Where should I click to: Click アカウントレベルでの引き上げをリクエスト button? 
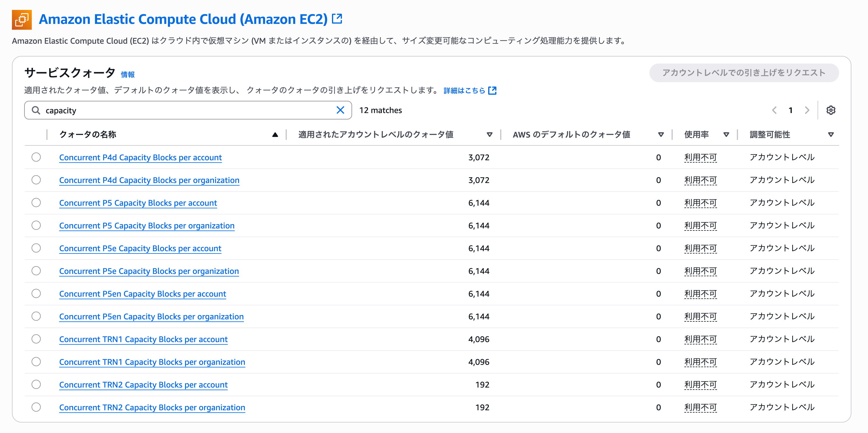pyautogui.click(x=744, y=73)
